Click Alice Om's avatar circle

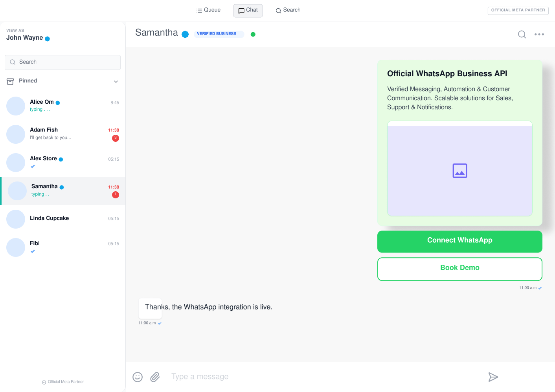click(16, 106)
